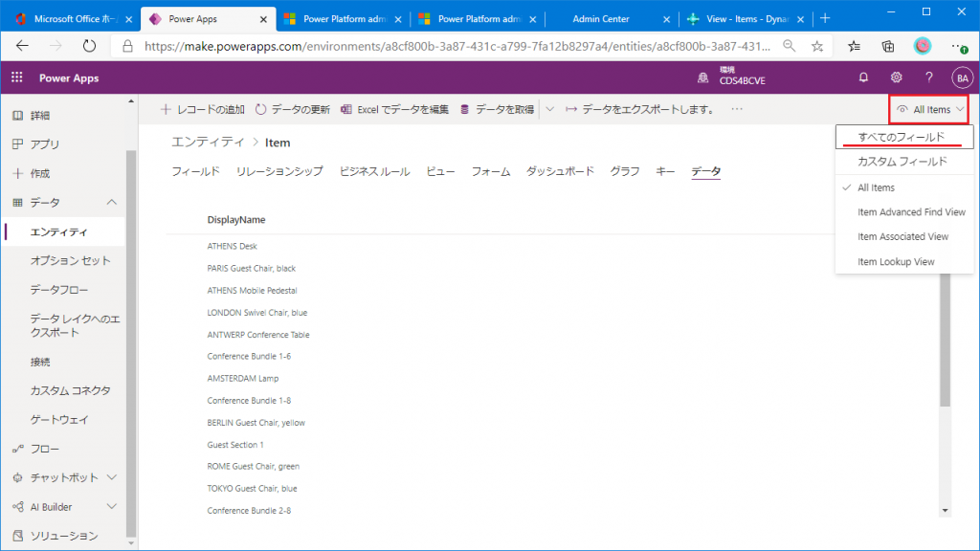This screenshot has height=551, width=980.
Task: Switch to Microsoft Office browser tab
Action: (75, 19)
